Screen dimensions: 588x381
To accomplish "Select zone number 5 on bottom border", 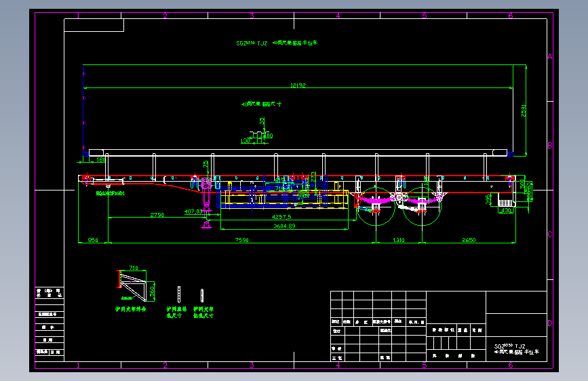I will [x=424, y=365].
